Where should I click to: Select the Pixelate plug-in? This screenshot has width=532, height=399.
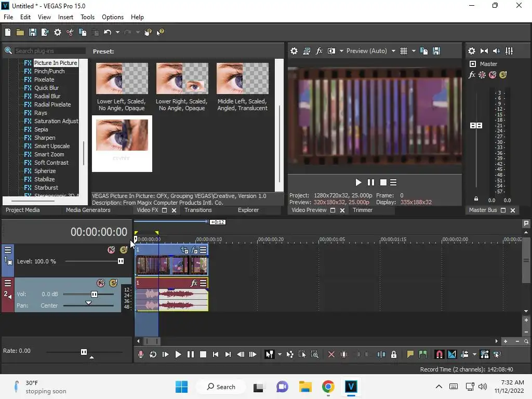click(44, 79)
